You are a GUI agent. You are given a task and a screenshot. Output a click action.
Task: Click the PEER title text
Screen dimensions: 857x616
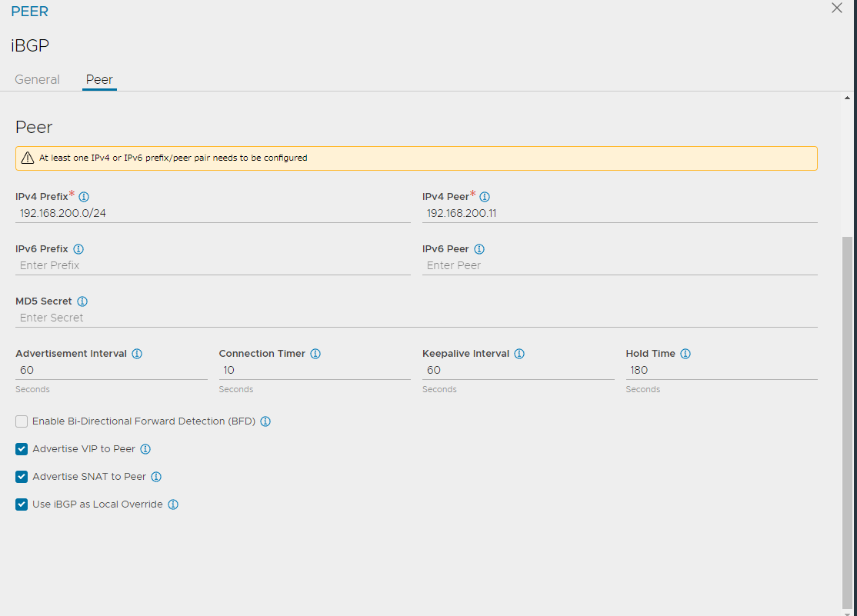pos(29,12)
